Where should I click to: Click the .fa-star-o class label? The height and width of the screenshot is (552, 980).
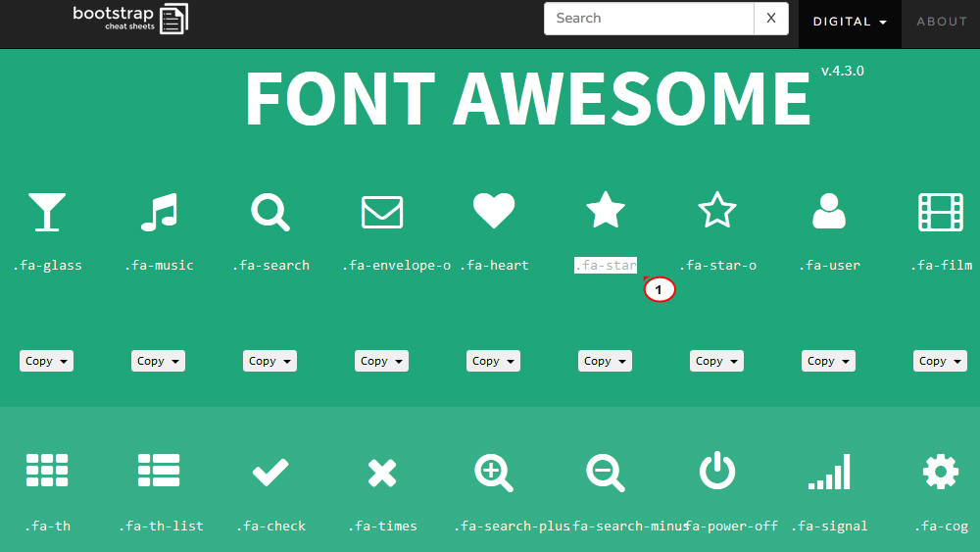[717, 265]
